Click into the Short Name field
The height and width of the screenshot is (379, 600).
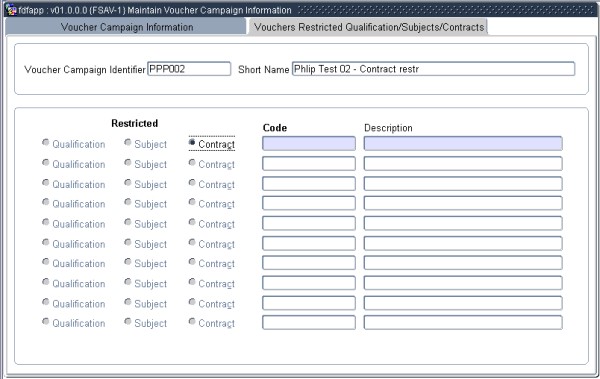click(x=433, y=69)
